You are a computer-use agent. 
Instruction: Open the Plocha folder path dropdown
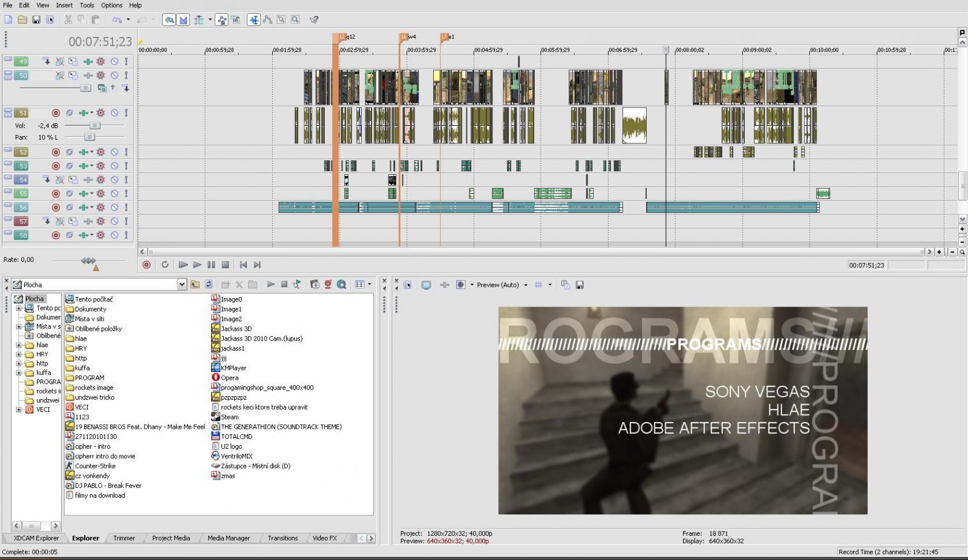[x=181, y=285]
